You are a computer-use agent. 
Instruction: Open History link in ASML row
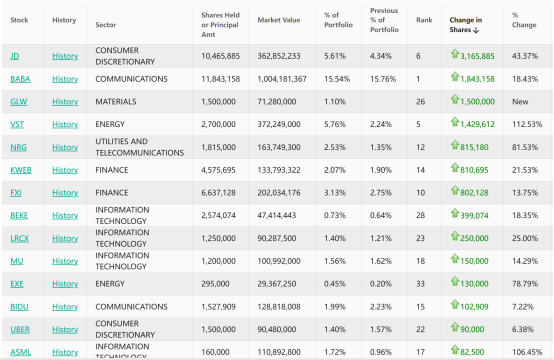[x=65, y=352]
